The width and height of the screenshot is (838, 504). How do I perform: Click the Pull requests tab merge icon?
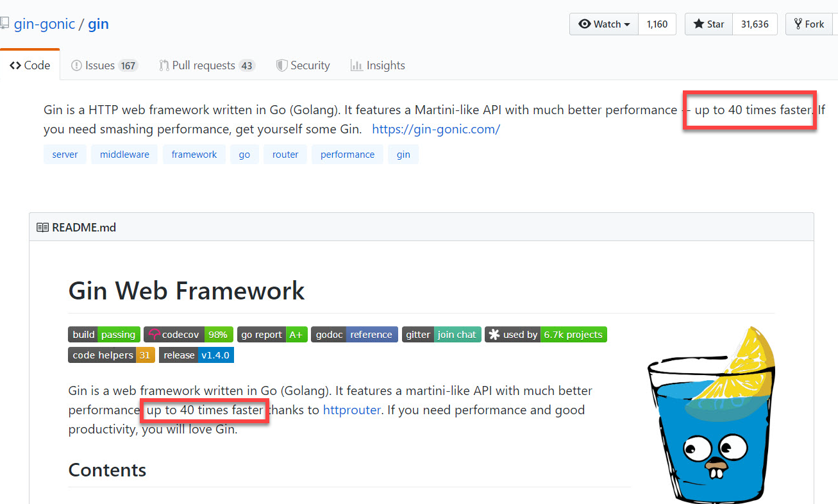[x=164, y=65]
